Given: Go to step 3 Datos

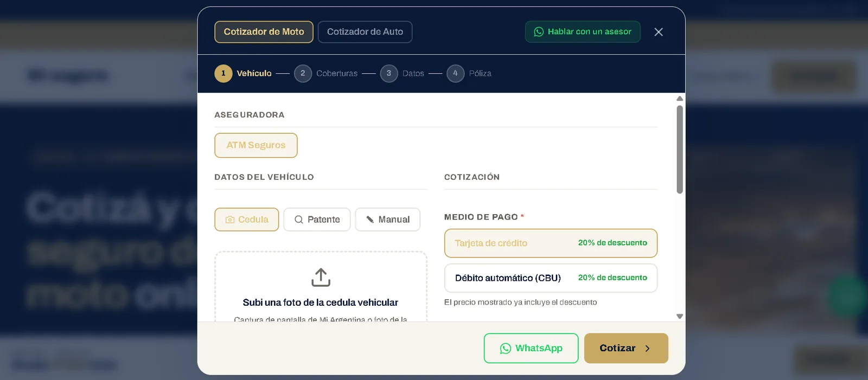Looking at the screenshot, I should tap(402, 73).
